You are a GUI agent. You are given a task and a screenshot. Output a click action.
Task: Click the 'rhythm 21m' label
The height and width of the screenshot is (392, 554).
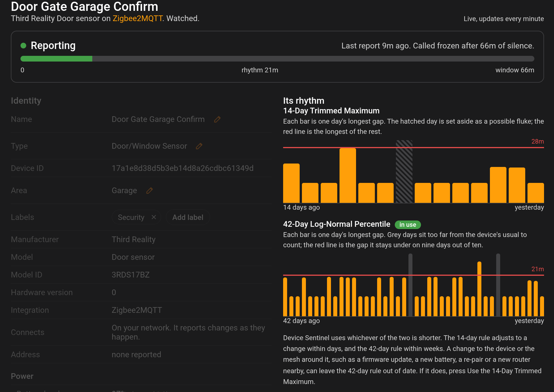[260, 70]
